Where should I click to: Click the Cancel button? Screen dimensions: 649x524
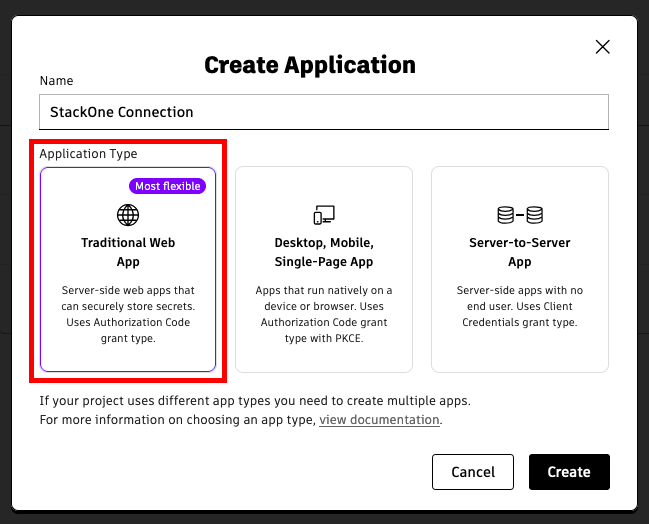click(473, 472)
